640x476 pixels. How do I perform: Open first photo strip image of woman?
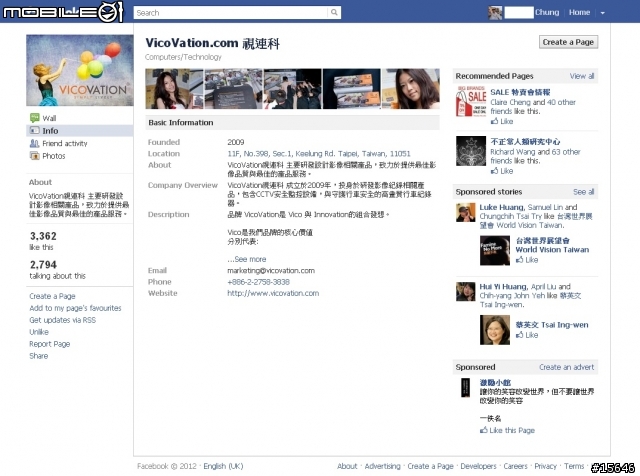pos(174,89)
